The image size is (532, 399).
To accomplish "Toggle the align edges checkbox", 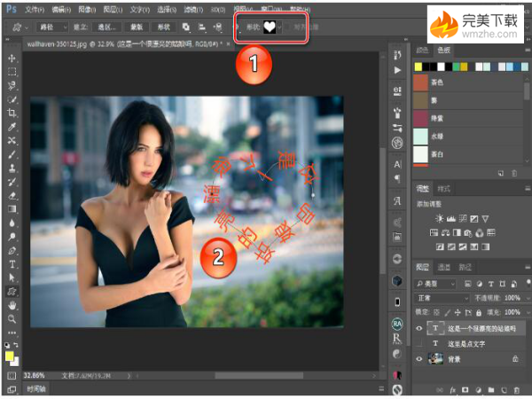I will (289, 27).
